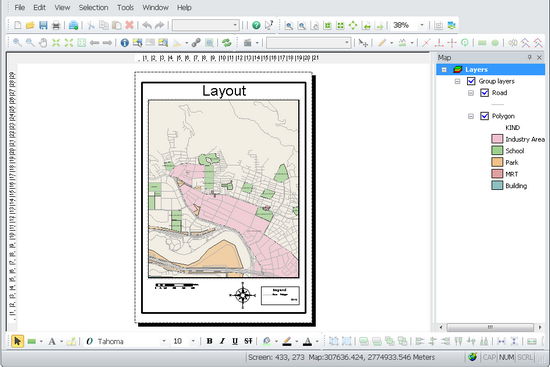
Task: Toggle Underline text formatting
Action: [x=235, y=341]
